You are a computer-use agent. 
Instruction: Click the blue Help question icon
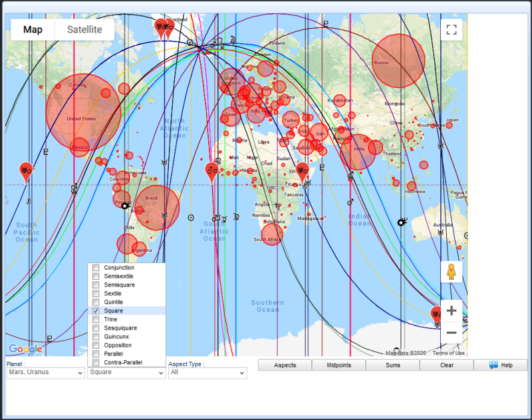494,365
